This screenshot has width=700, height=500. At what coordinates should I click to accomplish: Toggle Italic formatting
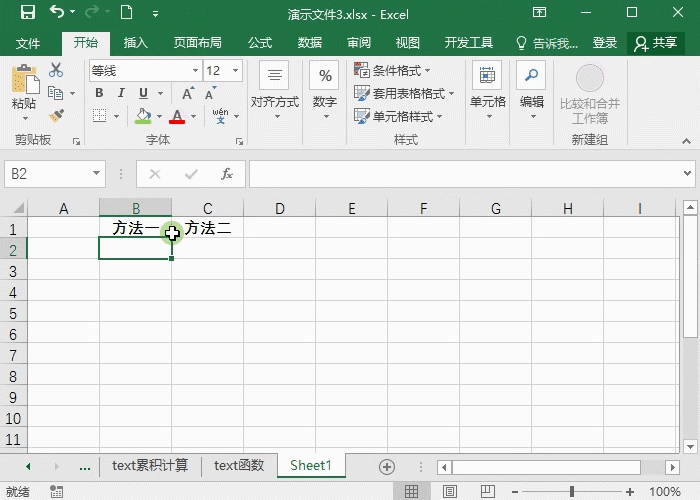pyautogui.click(x=121, y=93)
